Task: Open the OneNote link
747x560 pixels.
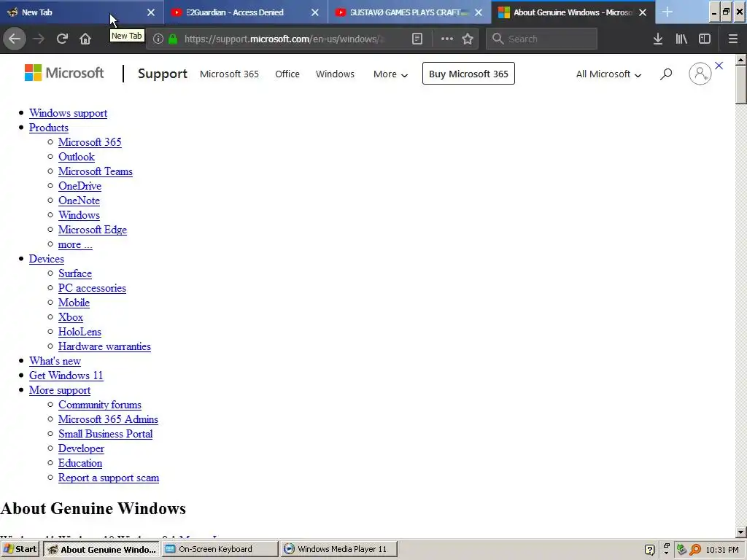Action: coord(79,201)
